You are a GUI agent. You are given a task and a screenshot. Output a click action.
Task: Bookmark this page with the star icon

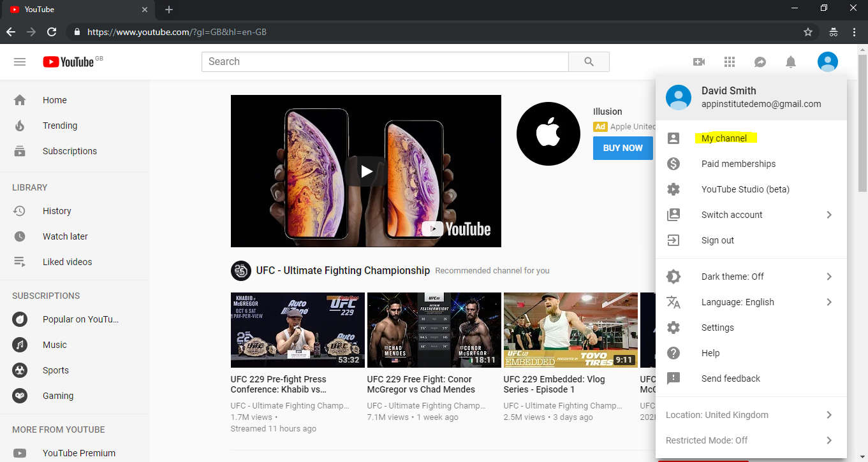click(x=808, y=32)
